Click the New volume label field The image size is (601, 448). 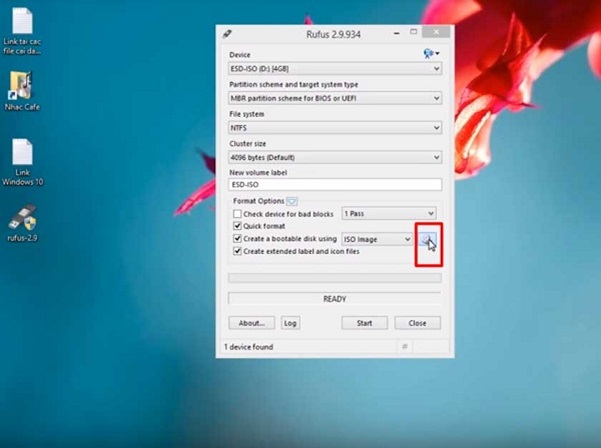click(x=335, y=184)
